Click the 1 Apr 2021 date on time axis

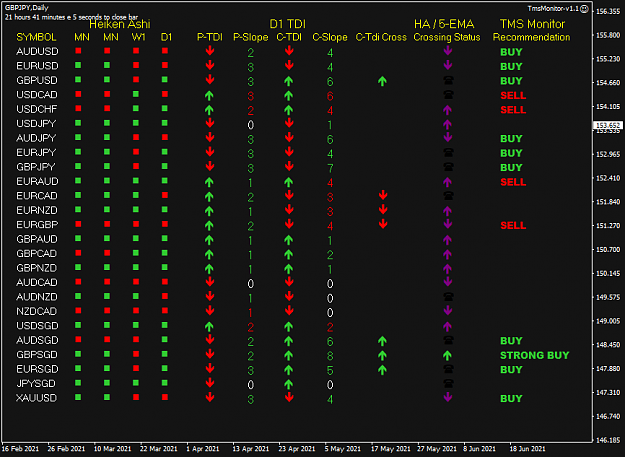202,449
